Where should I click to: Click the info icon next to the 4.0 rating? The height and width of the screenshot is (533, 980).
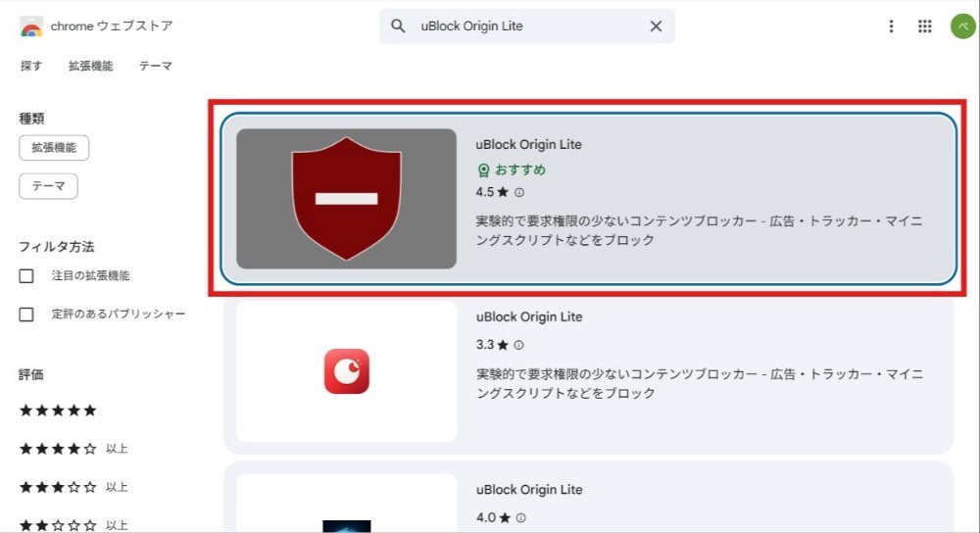pos(520,517)
